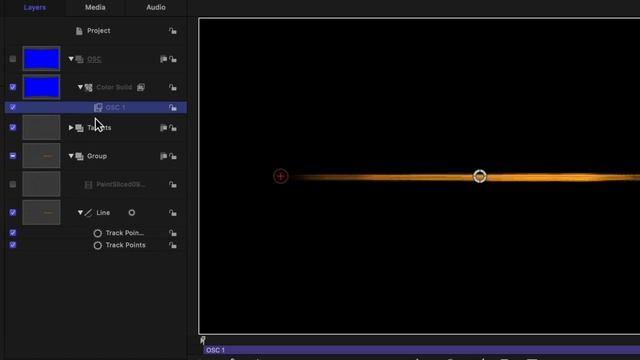Click the isolate icon on OSC row
640x360 pixels.
click(163, 59)
